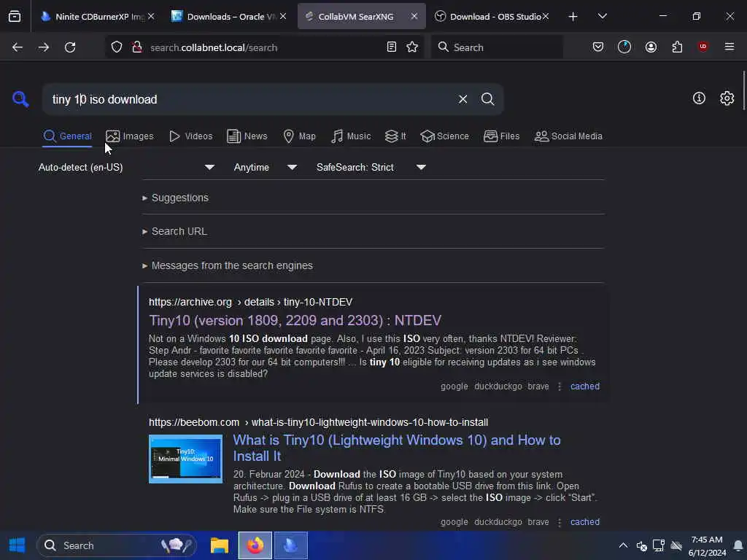Expand Messages from the search engines
Screen dimensions: 747x560
point(228,265)
